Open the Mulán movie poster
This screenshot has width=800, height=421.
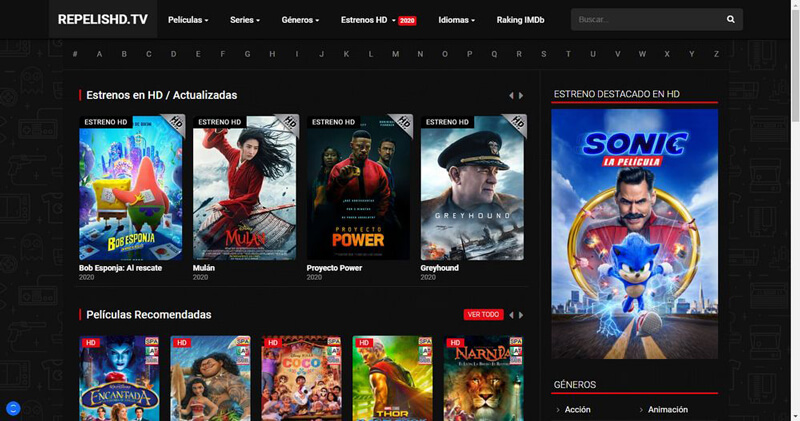tap(244, 188)
